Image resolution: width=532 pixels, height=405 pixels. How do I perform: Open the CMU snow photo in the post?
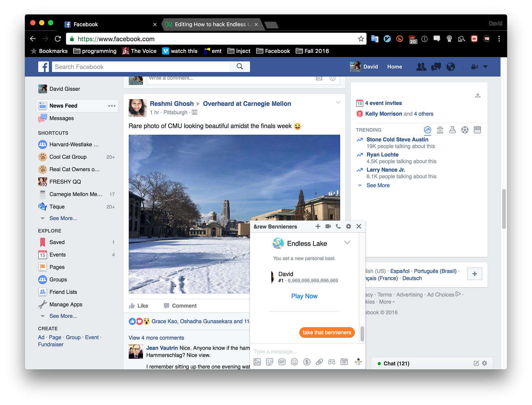(234, 214)
